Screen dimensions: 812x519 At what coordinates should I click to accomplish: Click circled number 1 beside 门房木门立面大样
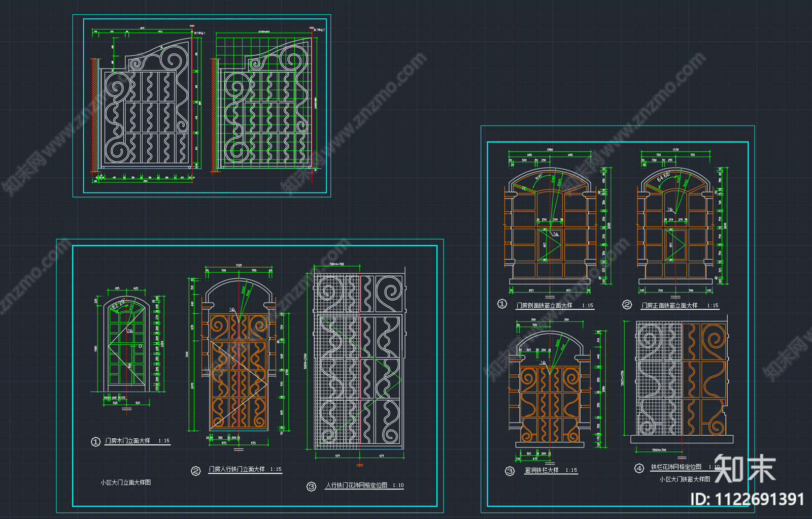95,442
